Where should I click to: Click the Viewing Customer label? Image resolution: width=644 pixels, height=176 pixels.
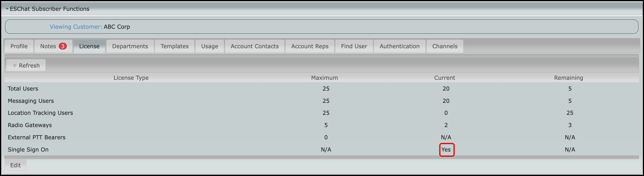click(76, 27)
